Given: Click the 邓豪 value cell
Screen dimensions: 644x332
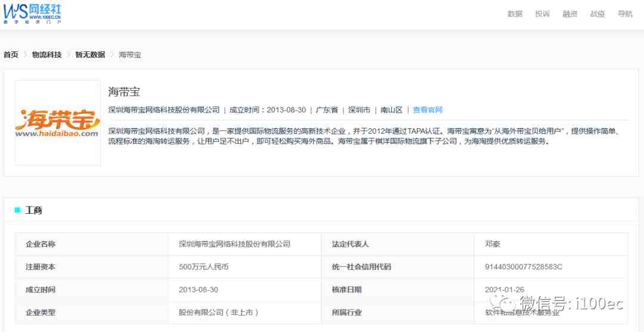Looking at the screenshot, I should click(551, 244).
